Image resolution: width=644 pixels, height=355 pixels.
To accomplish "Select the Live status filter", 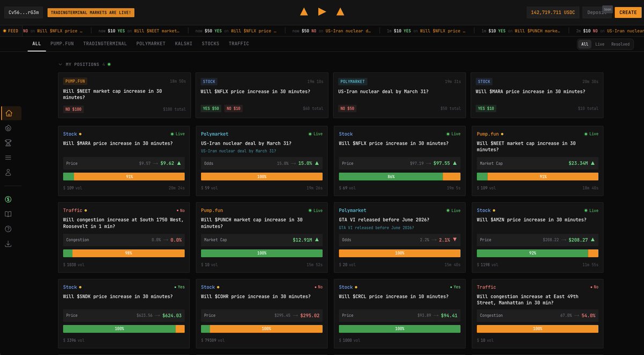I will (x=599, y=44).
